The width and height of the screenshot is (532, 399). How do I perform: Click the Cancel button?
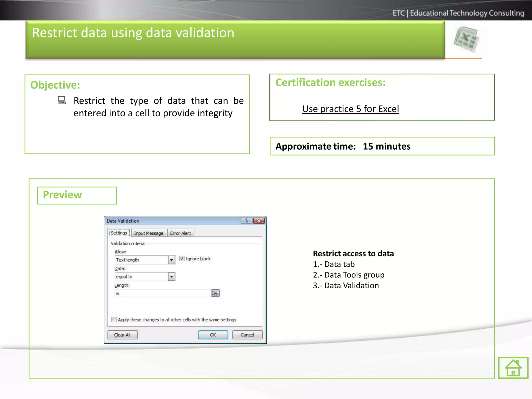pyautogui.click(x=247, y=335)
